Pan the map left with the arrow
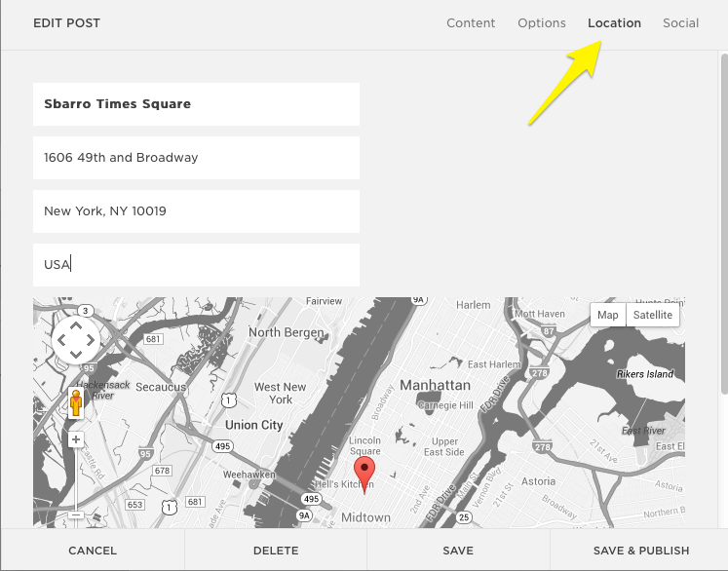 60,340
